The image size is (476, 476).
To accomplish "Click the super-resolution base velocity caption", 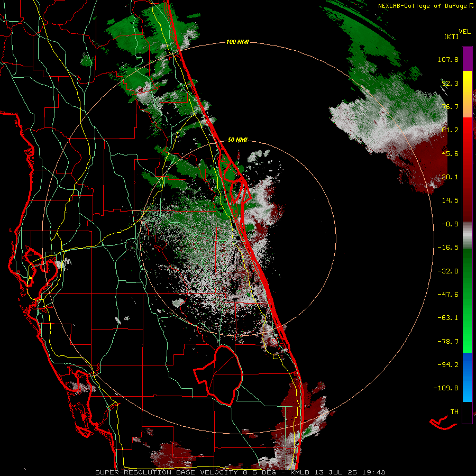I will (x=240, y=472).
